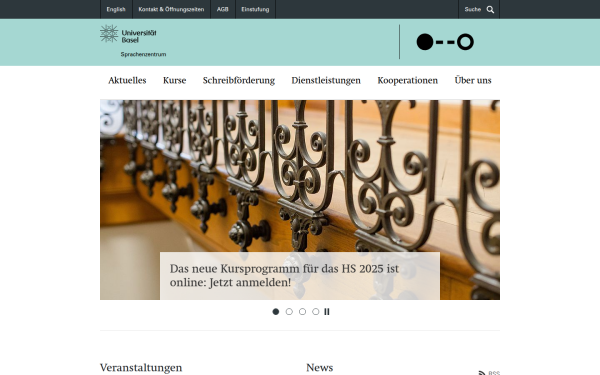Select the fourth slide indicator dot
Viewport: 600px width, 375px height.
pos(315,312)
